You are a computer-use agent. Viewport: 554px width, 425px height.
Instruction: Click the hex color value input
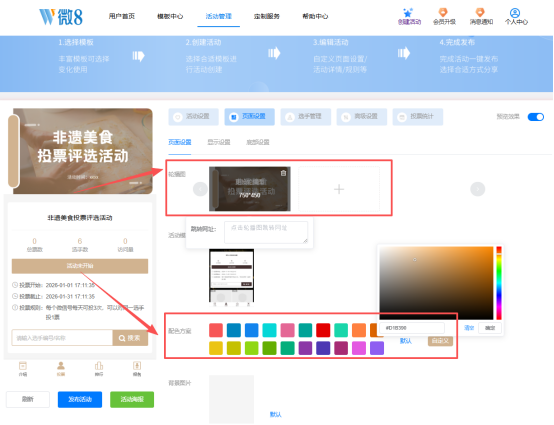point(412,328)
